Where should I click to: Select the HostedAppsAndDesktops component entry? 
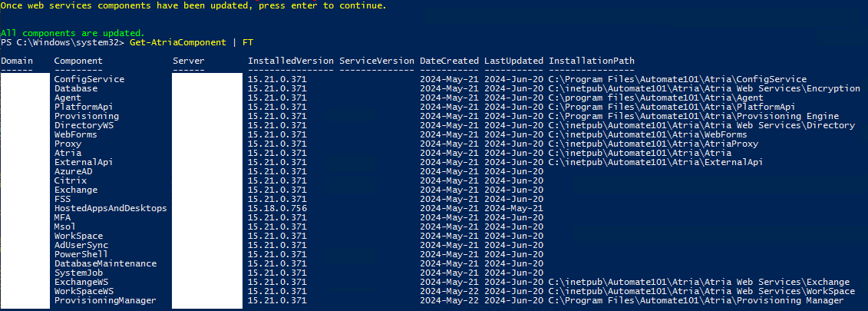(x=111, y=208)
